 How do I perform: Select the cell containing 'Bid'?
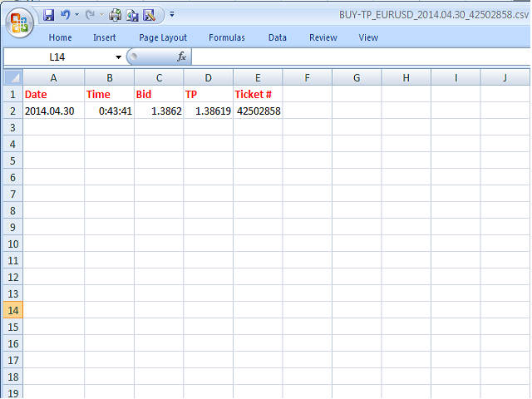click(159, 94)
